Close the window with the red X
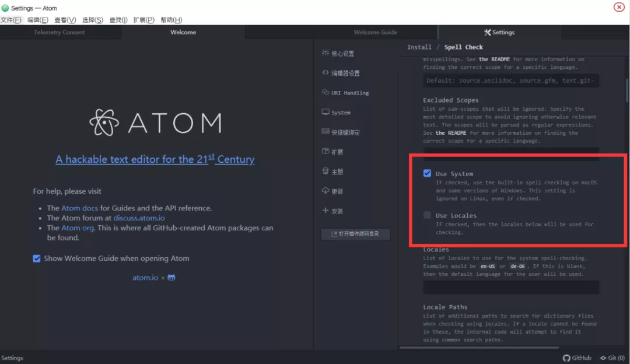This screenshot has height=364, width=630. (619, 7)
